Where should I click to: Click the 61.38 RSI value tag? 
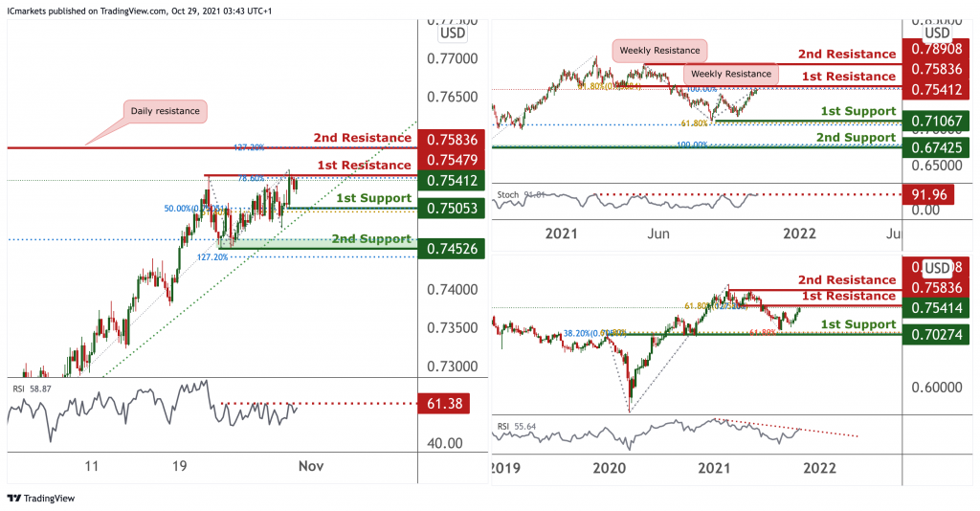[445, 404]
